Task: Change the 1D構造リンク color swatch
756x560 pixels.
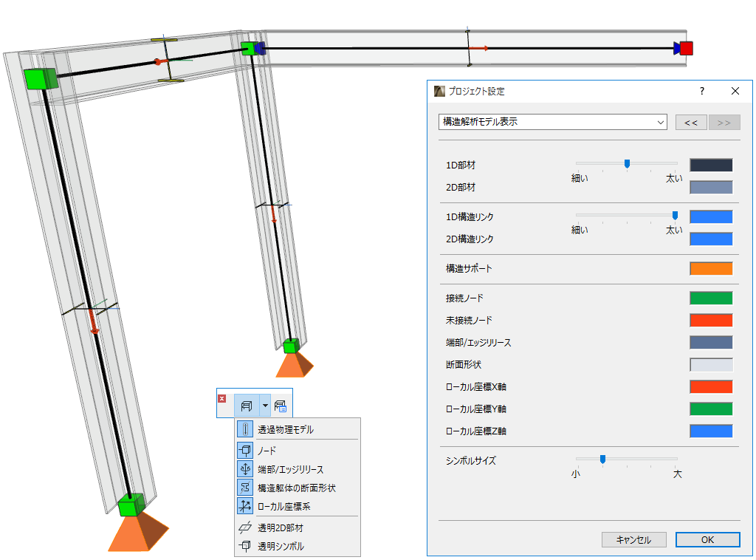Action: coord(711,216)
